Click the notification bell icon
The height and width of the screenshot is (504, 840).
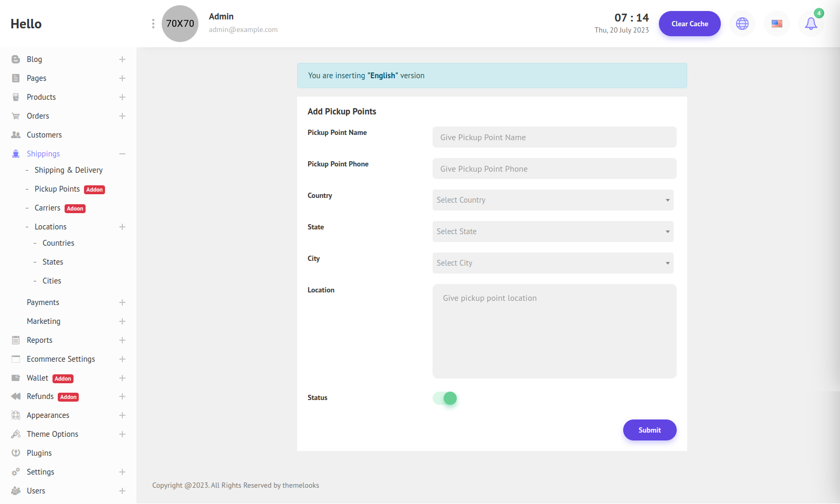tap(811, 24)
